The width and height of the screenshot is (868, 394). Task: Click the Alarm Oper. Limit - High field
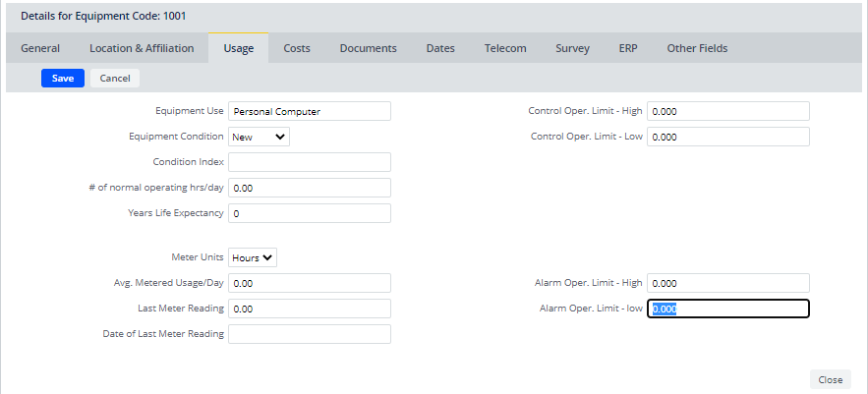click(x=727, y=283)
